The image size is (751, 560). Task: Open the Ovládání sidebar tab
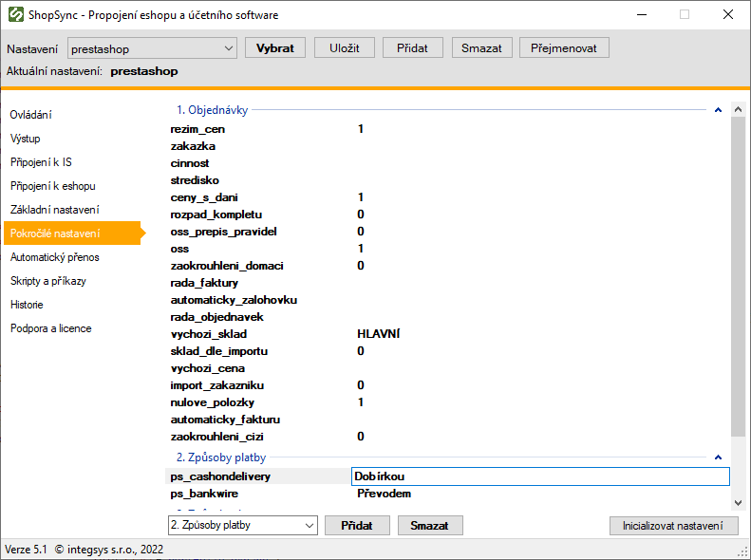coord(31,115)
